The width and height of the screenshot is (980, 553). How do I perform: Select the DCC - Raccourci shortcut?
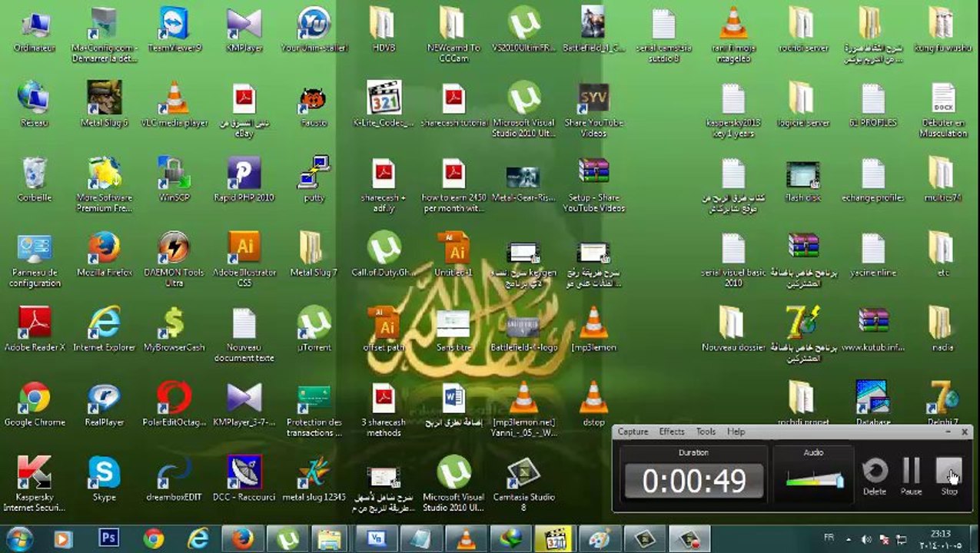244,478
